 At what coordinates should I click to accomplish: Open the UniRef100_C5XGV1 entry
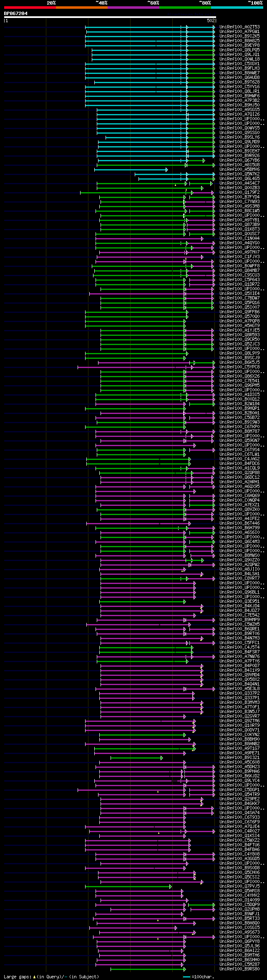[x=239, y=63]
